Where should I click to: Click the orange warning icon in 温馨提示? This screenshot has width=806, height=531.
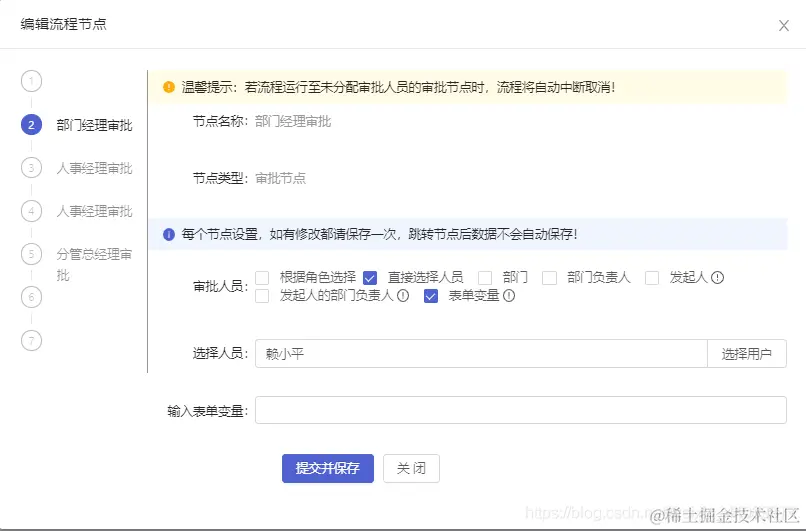pos(169,87)
